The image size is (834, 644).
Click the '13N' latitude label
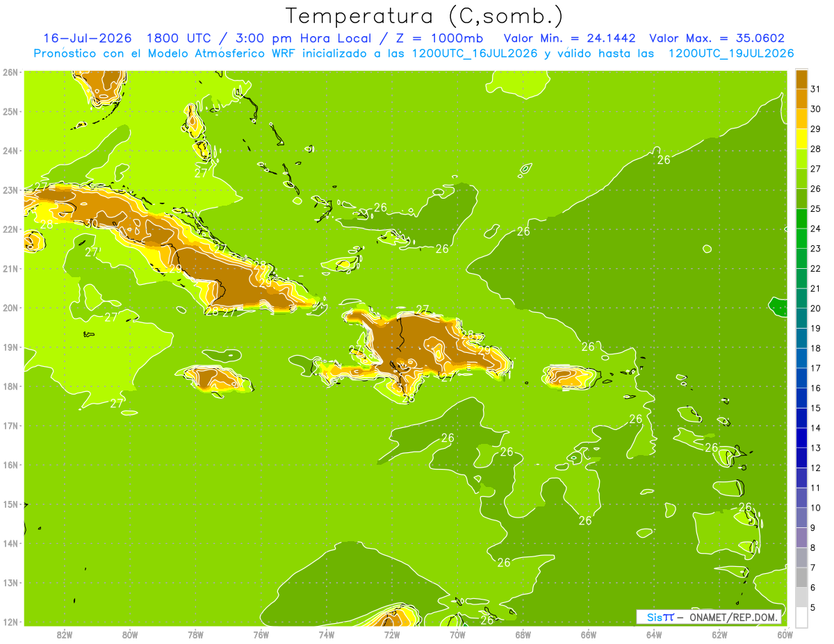[10, 582]
